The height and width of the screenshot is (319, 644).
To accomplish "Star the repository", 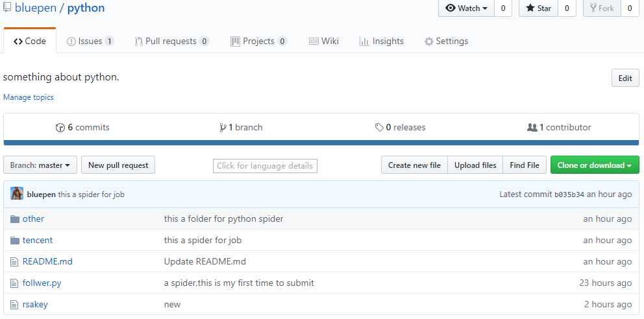I will (538, 8).
